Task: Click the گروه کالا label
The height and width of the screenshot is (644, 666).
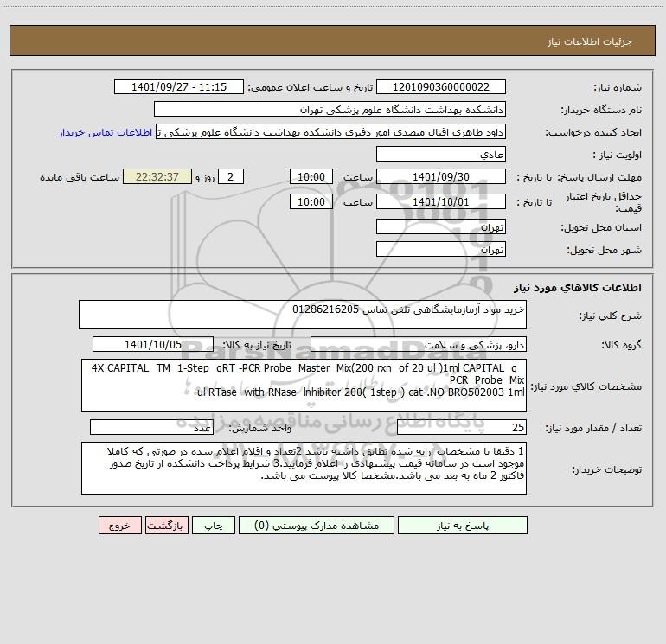Action: tap(621, 345)
